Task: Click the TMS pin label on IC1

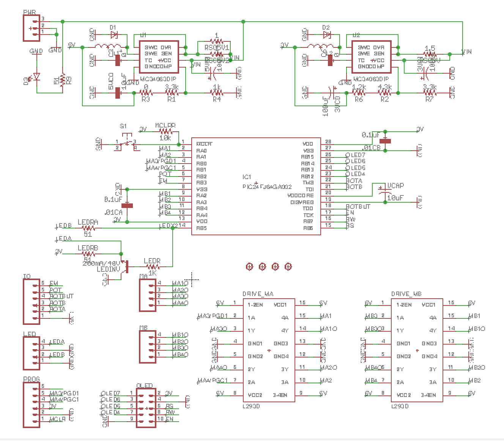Action: [309, 183]
